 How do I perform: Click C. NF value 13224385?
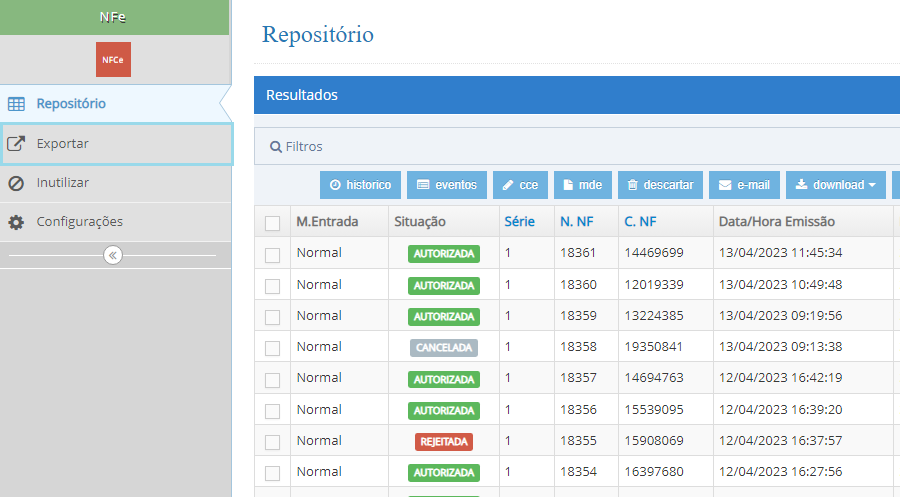pyautogui.click(x=654, y=316)
